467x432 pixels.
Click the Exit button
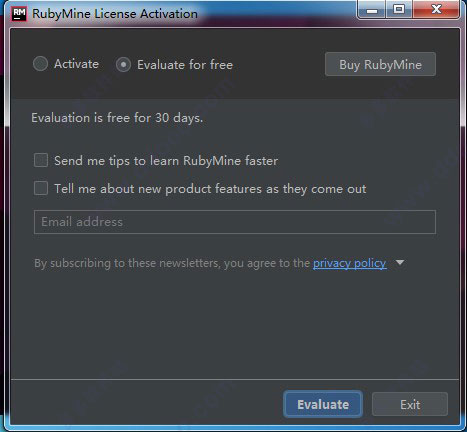pyautogui.click(x=410, y=405)
